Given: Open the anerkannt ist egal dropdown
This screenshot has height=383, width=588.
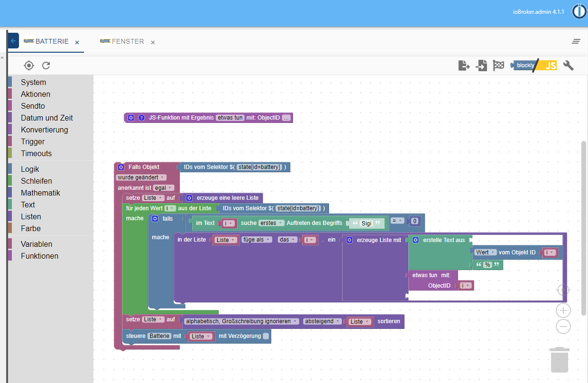Looking at the screenshot, I should click(x=164, y=188).
